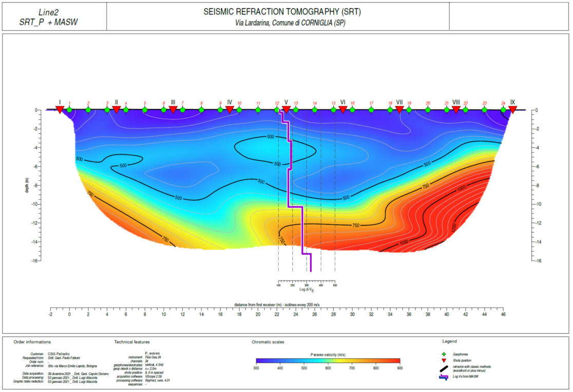
Task: Select the SEISMIC REFRACTION TOMOGRAPHY (SRT) title
Action: (x=282, y=12)
